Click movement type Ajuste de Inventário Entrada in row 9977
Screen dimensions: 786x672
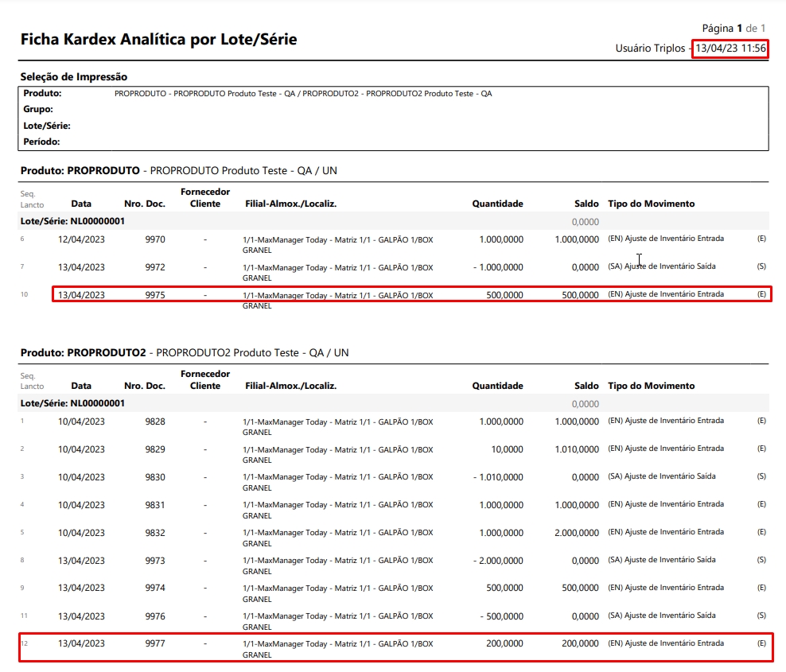(666, 643)
